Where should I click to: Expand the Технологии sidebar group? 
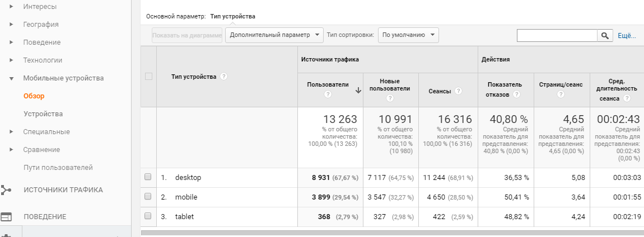click(x=12, y=60)
